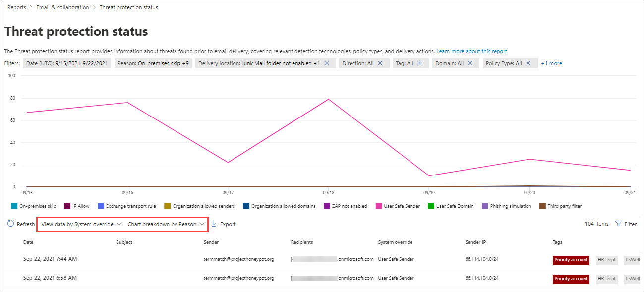This screenshot has height=292, width=644.
Task: Remove the Direction: All filter
Action: pos(380,63)
